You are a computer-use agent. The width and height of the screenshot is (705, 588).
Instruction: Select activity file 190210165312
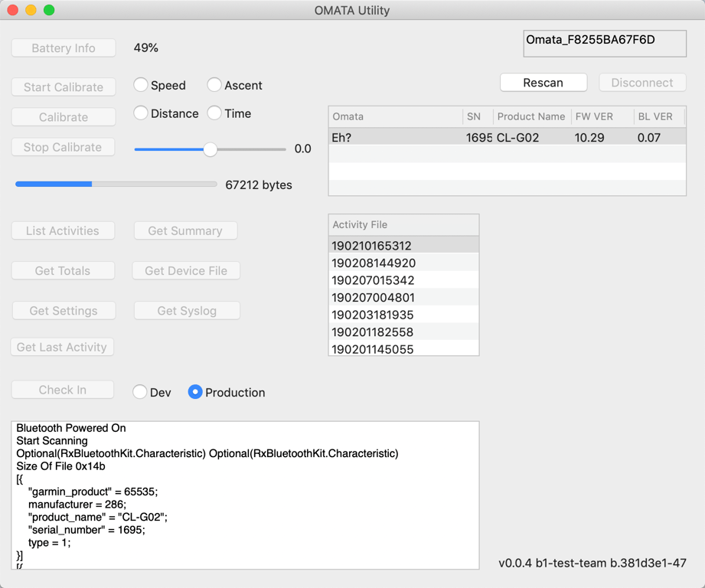pos(403,246)
